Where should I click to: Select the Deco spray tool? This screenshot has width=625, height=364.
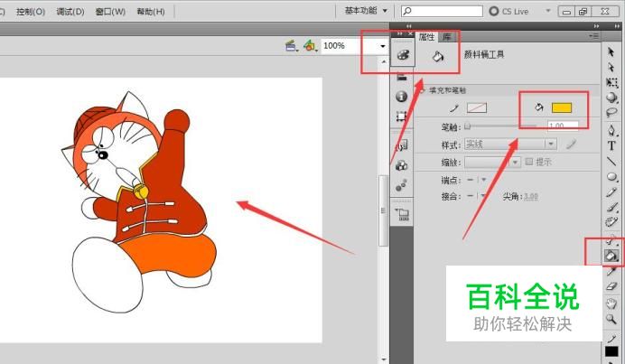[x=611, y=222]
